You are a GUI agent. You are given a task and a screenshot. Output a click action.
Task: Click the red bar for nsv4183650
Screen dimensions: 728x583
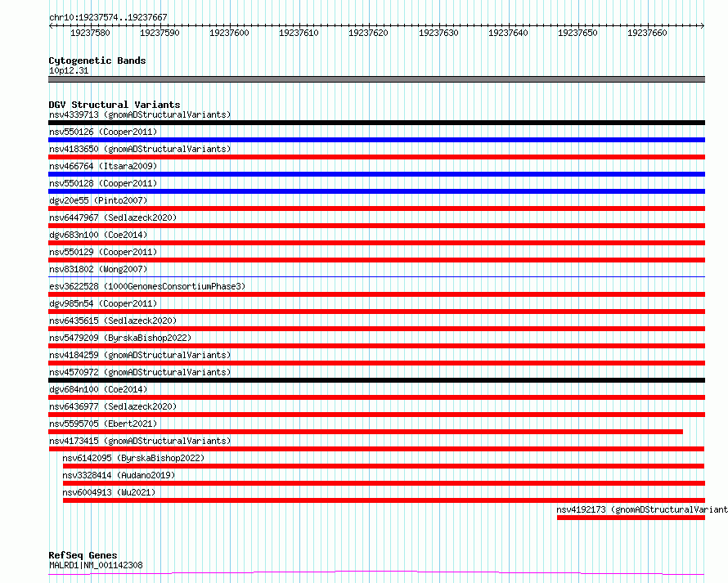[x=376, y=157]
